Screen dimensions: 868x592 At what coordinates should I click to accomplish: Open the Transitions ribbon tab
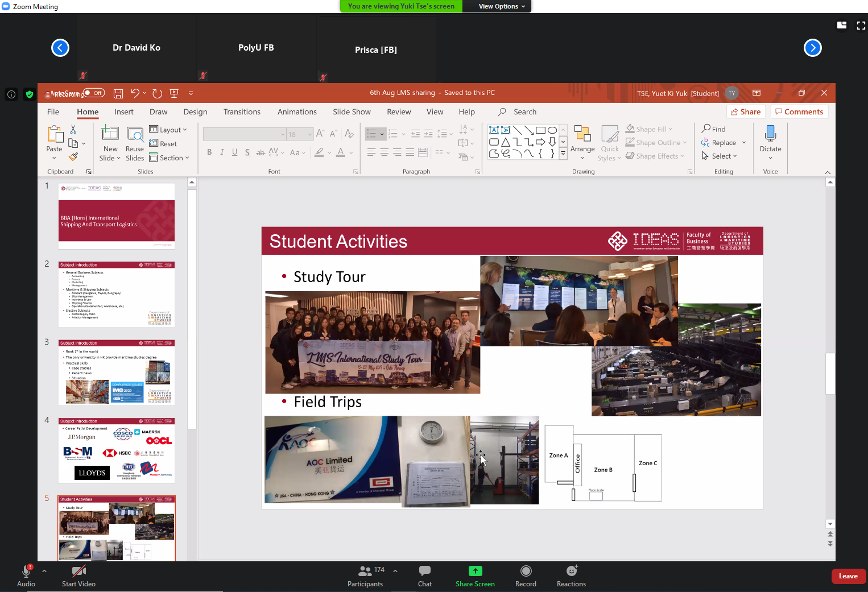click(242, 112)
